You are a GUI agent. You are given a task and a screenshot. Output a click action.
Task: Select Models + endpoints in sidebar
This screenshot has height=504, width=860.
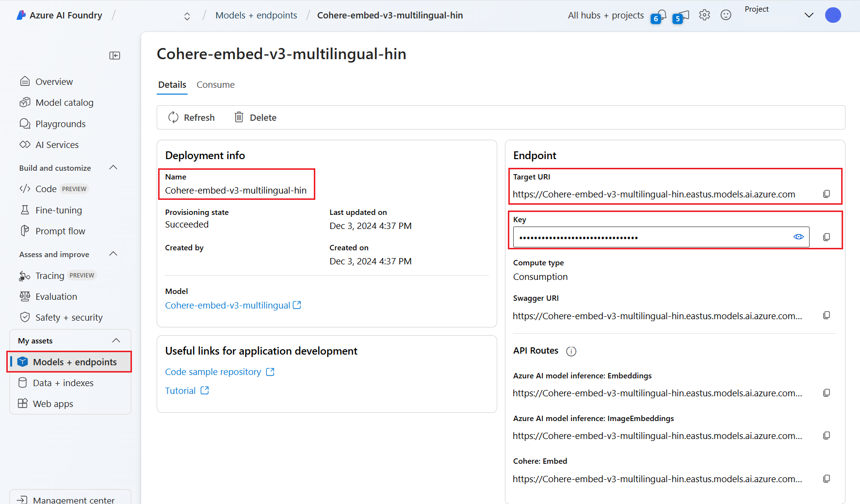tap(70, 362)
